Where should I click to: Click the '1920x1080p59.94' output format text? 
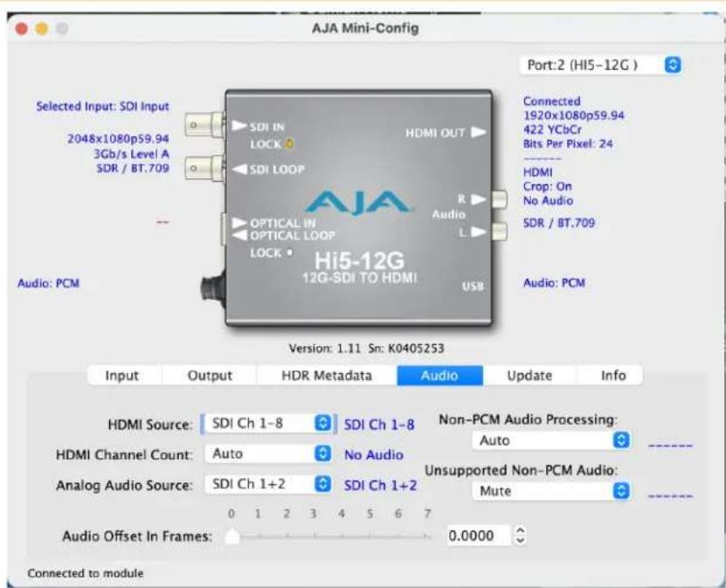574,115
